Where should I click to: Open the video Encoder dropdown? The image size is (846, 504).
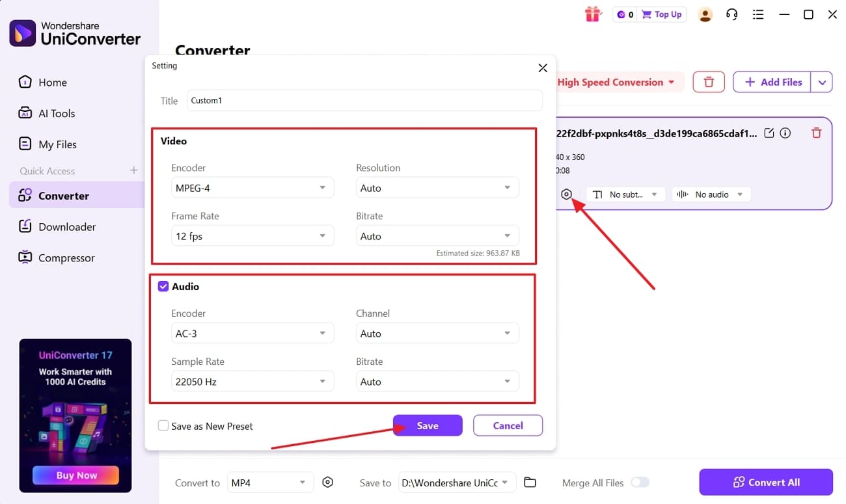pyautogui.click(x=252, y=187)
